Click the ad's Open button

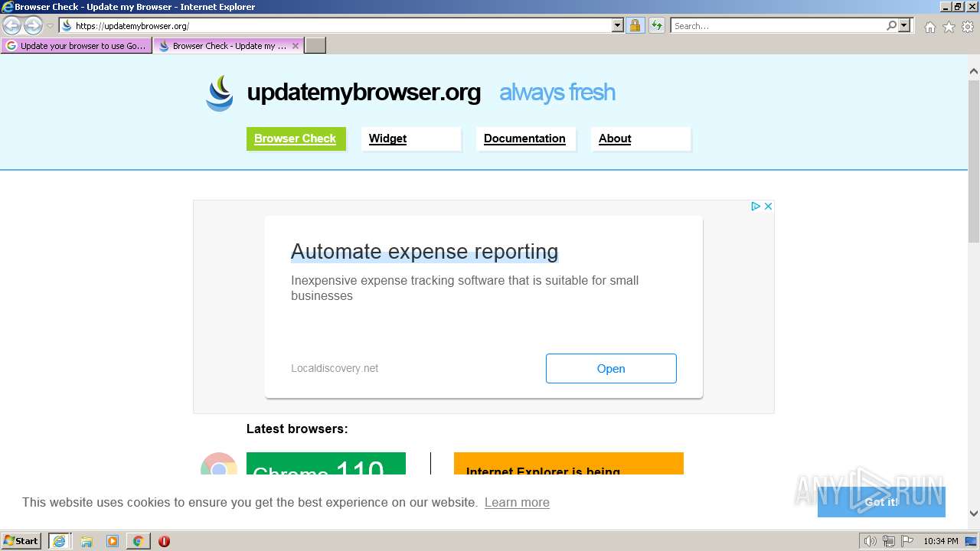[611, 368]
